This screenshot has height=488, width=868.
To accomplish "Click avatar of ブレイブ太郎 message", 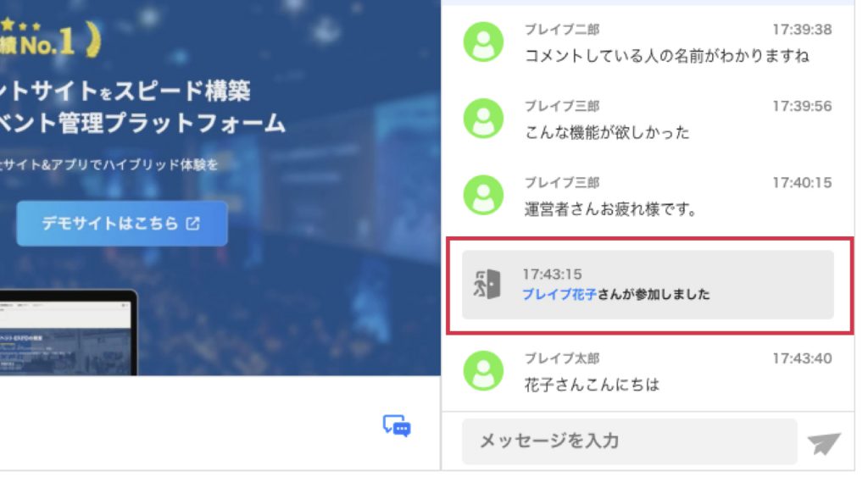I will (x=483, y=371).
